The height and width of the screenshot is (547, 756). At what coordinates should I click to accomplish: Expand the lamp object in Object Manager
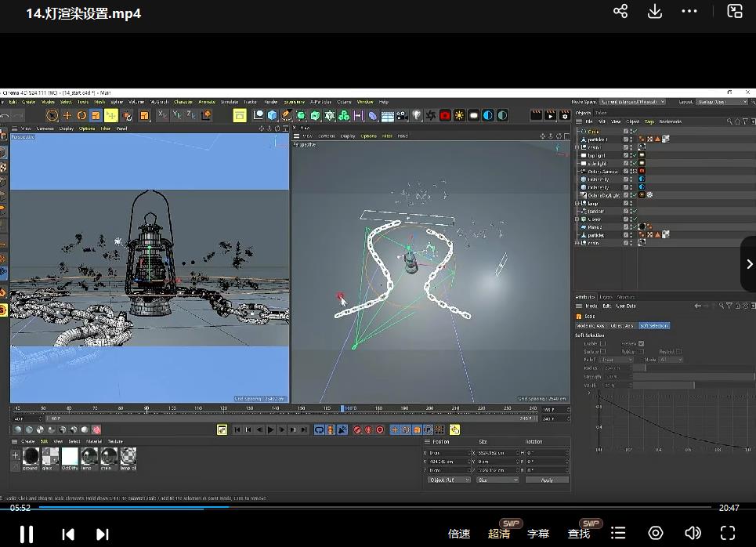click(578, 203)
